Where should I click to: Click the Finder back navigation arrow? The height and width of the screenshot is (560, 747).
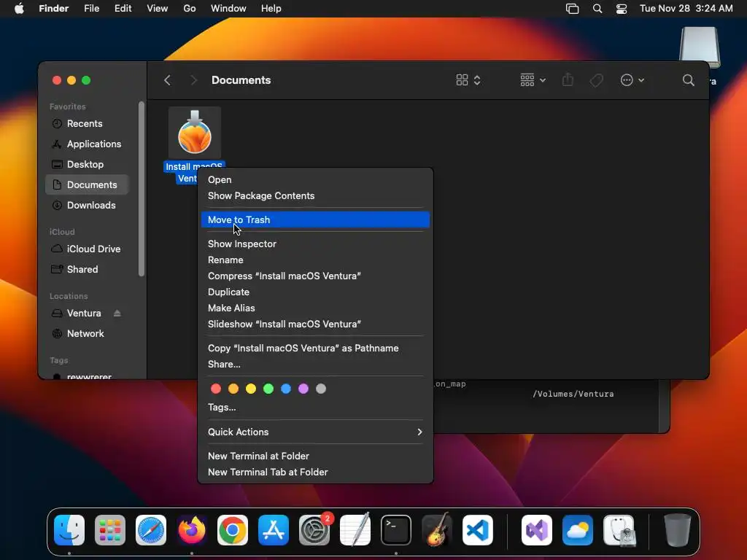[x=167, y=80]
